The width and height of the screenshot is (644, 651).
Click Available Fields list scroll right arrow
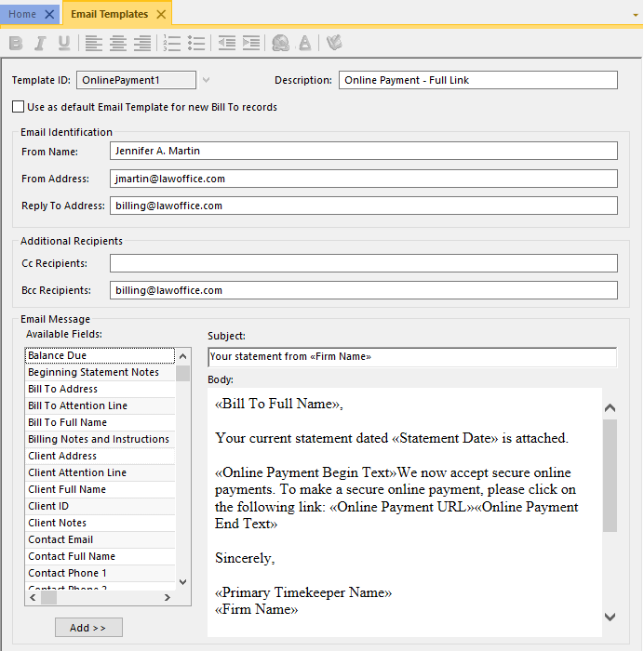coord(167,597)
